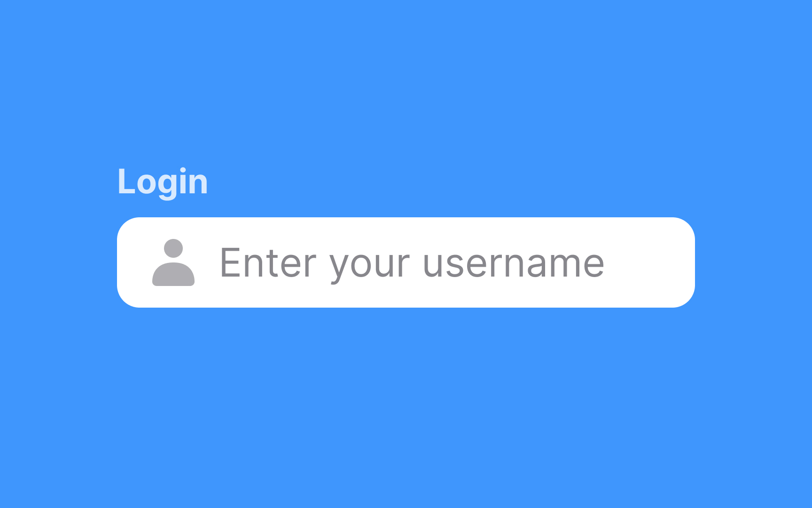Select the gray person avatar icon
The width and height of the screenshot is (812, 508).
pyautogui.click(x=173, y=262)
